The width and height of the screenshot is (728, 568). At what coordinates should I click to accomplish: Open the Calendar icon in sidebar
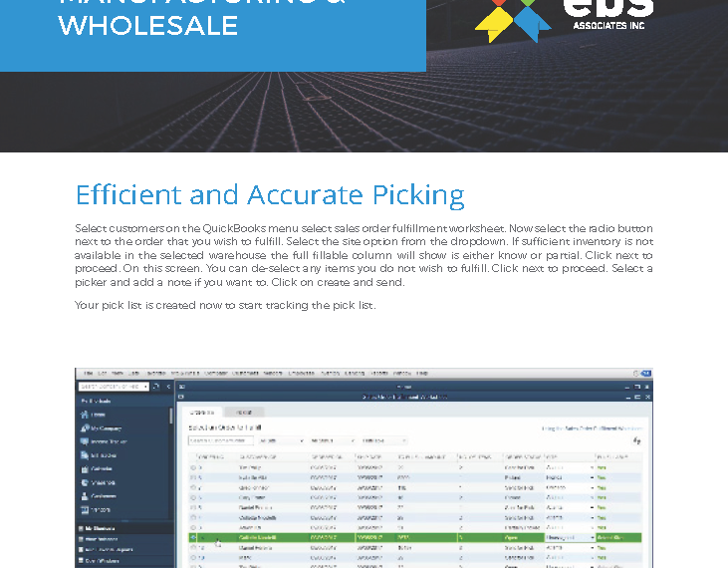point(85,468)
